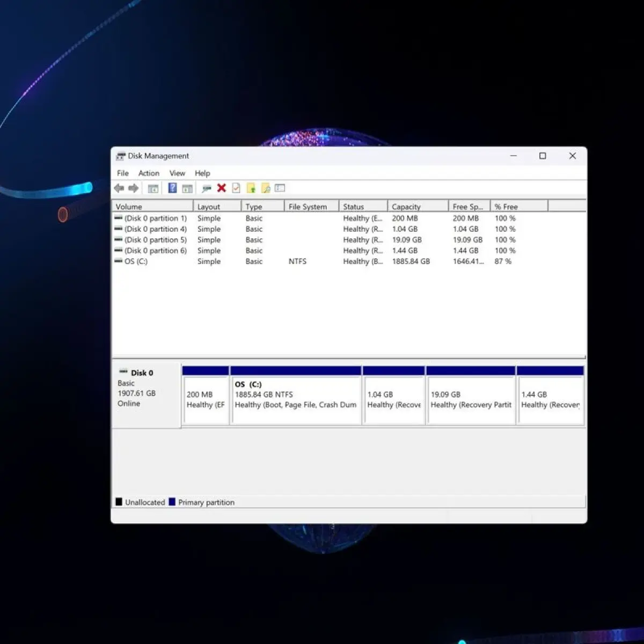Viewport: 644px width, 644px height.
Task: Click the 87 % free cell
Action: [503, 261]
